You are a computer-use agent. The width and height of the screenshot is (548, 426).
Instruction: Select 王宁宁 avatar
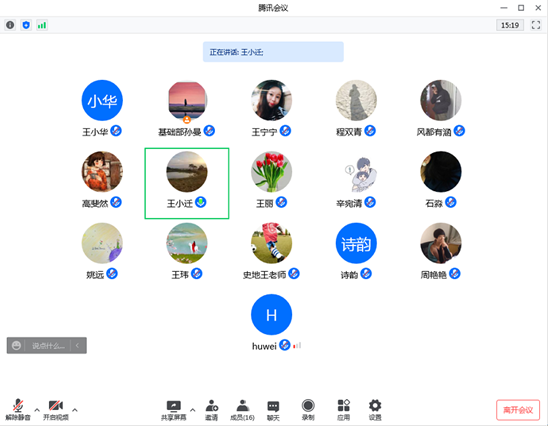tap(272, 100)
